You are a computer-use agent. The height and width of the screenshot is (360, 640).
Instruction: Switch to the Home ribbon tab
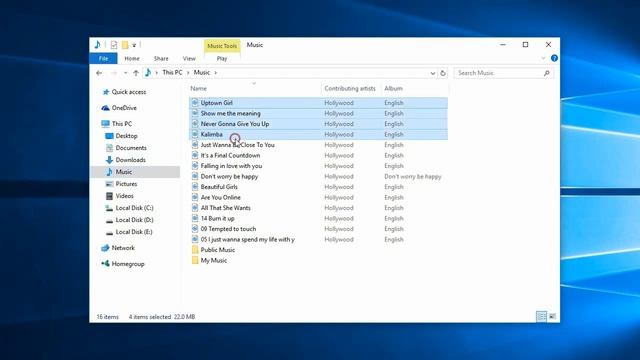click(x=132, y=58)
